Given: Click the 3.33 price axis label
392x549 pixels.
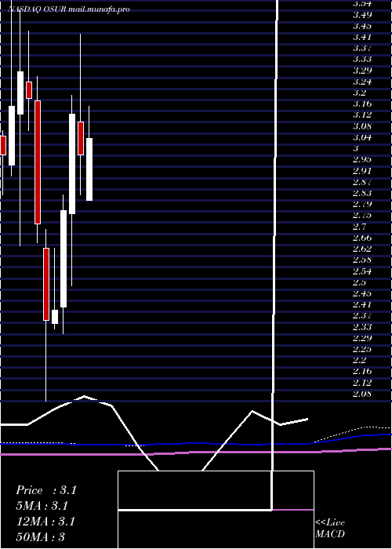Looking at the screenshot, I should pyautogui.click(x=362, y=59).
